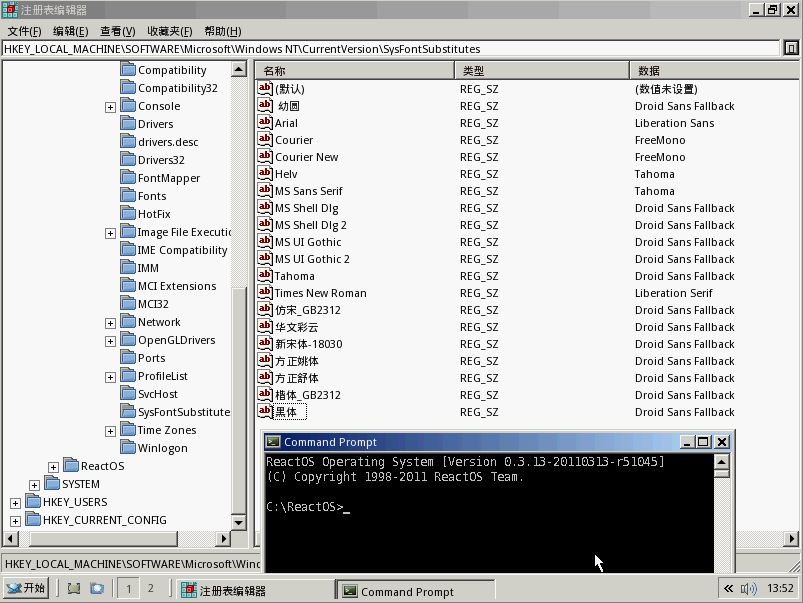Viewport: 803px width, 603px height.
Task: Click the registry editor title bar icon
Action: coord(10,10)
